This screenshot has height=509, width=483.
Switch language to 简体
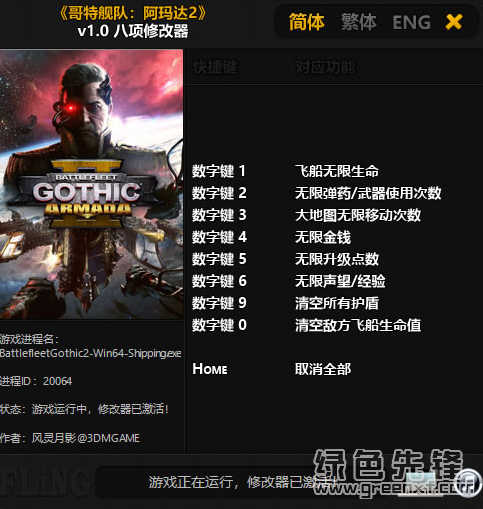tap(306, 22)
